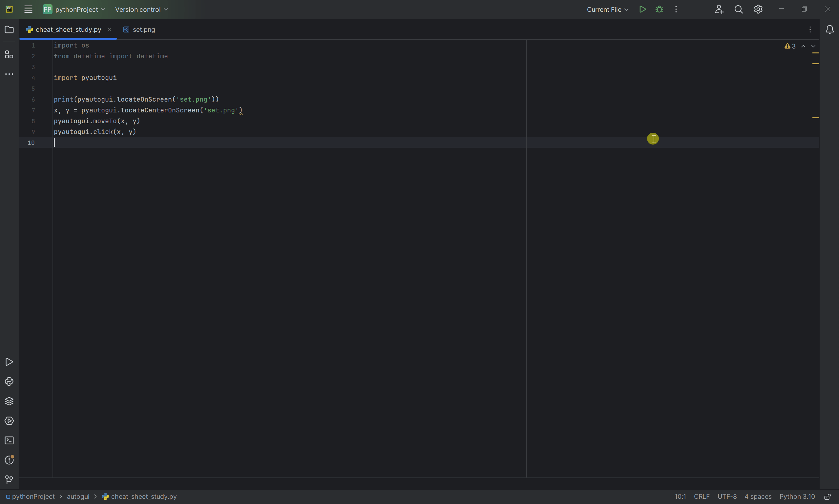Open the Structure tool window in the sidebar
This screenshot has height=504, width=839.
(x=9, y=54)
